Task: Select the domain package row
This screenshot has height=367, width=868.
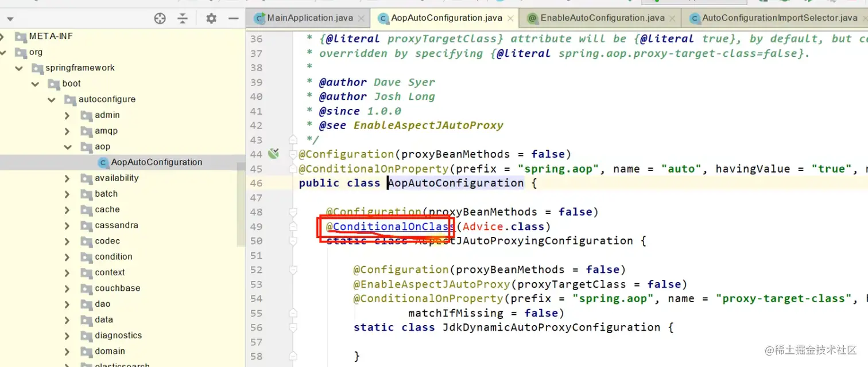Action: pos(123,352)
